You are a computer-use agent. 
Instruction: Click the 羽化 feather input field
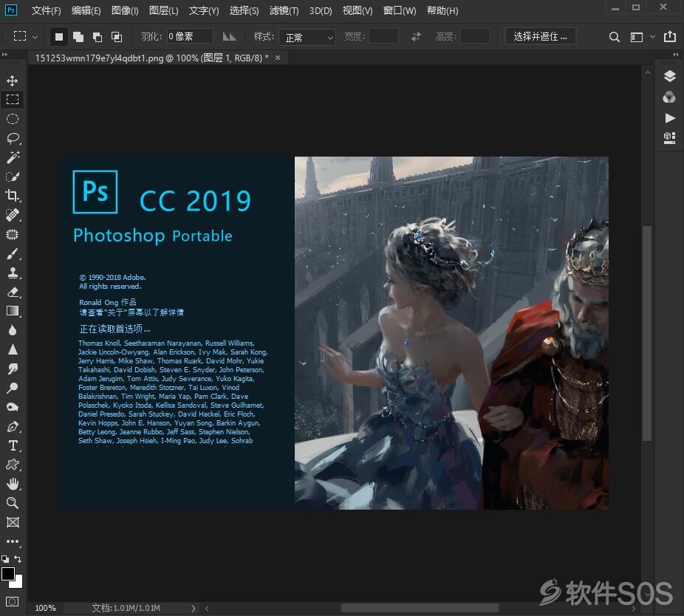coord(190,37)
